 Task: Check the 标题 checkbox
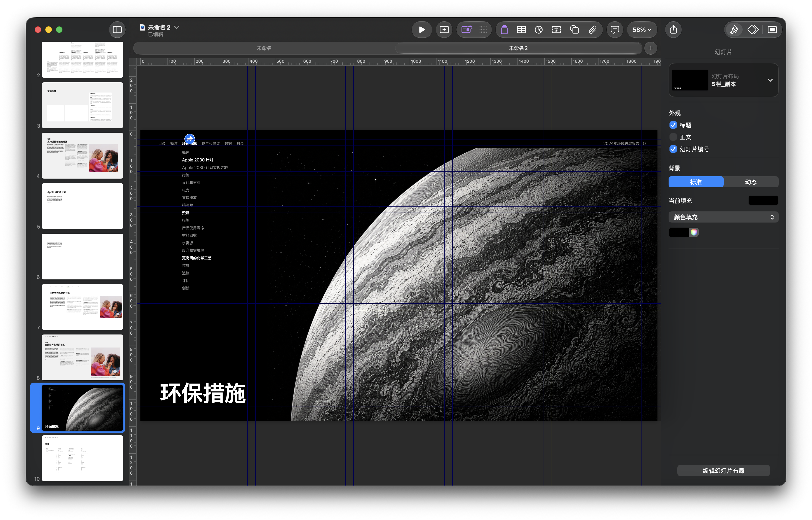(x=673, y=125)
